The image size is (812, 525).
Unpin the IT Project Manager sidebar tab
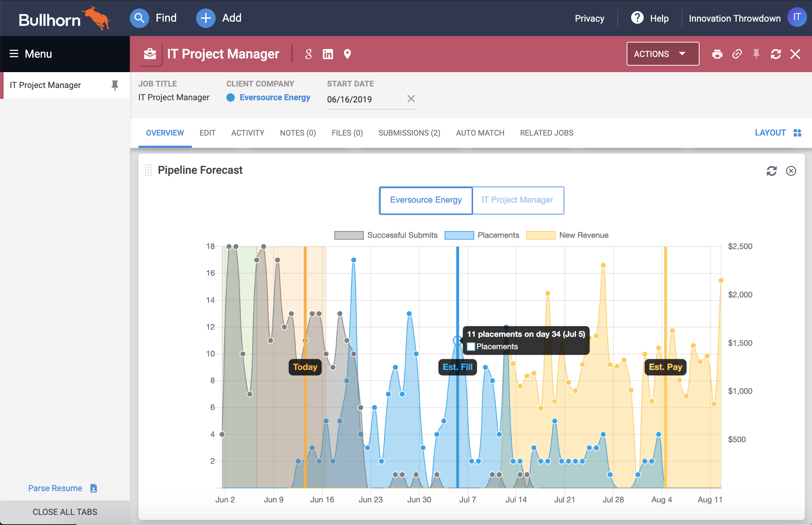pos(115,85)
